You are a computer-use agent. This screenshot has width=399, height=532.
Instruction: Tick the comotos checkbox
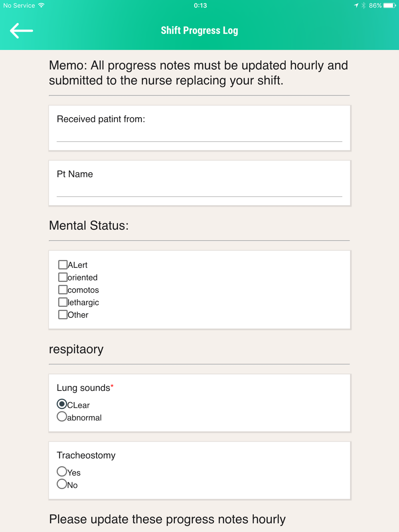63,290
